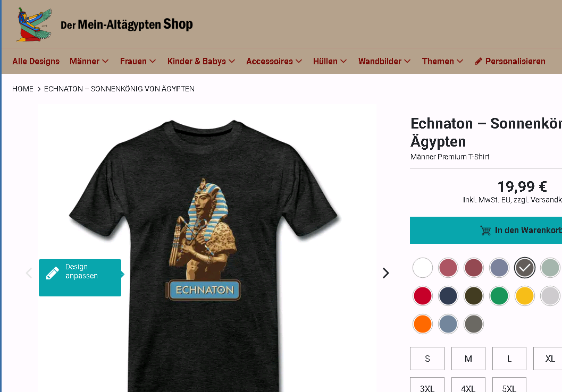The width and height of the screenshot is (562, 392).
Task: Pick the orange color swatch
Action: tap(423, 324)
